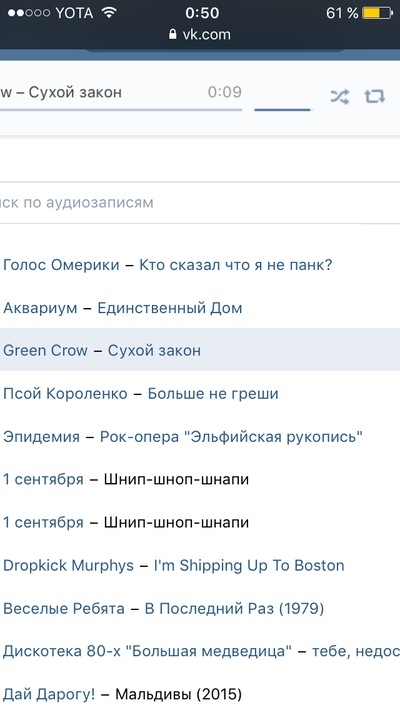This screenshot has width=400, height=710.
Task: Click the 0:09 track time display
Action: [225, 92]
